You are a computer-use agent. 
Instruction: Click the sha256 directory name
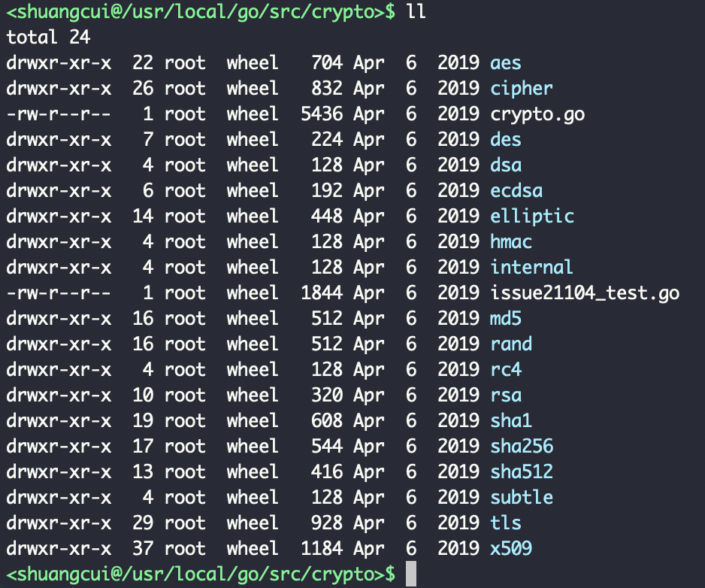[x=521, y=447]
